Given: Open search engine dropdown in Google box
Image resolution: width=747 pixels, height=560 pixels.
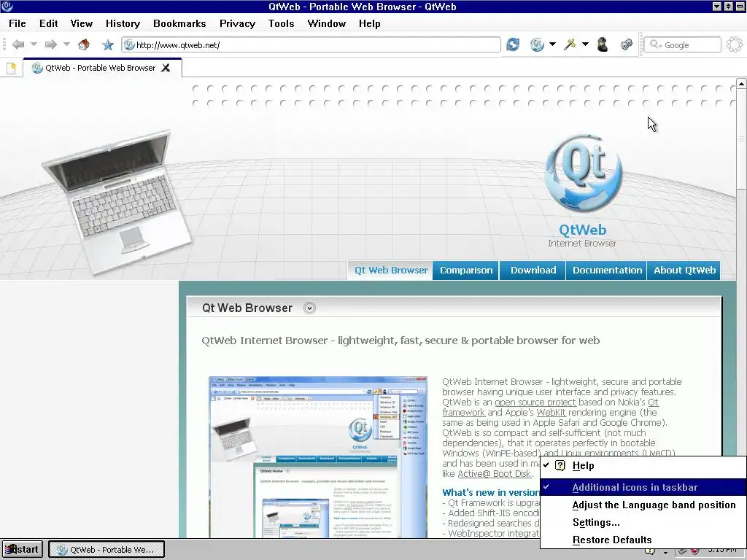Looking at the screenshot, I should [656, 44].
